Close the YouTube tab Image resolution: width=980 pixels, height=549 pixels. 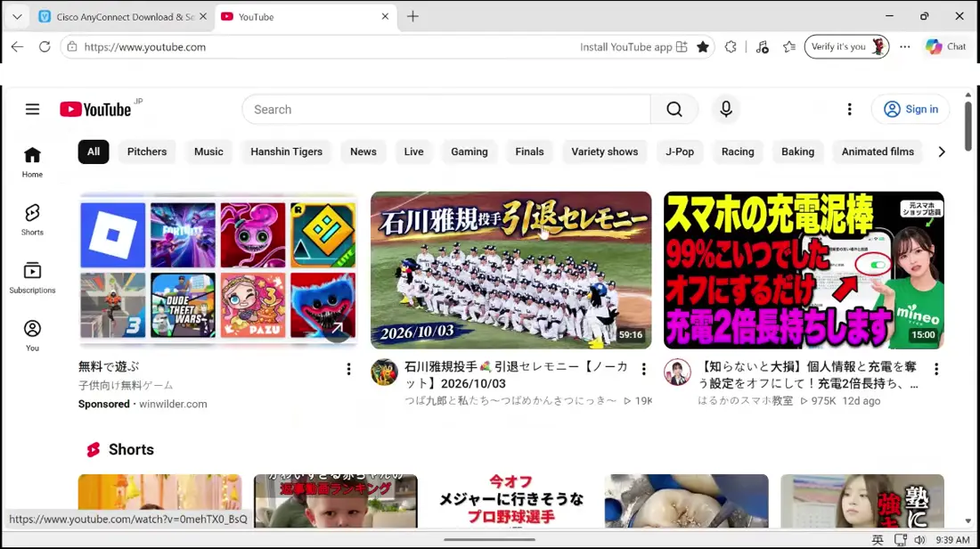[385, 17]
